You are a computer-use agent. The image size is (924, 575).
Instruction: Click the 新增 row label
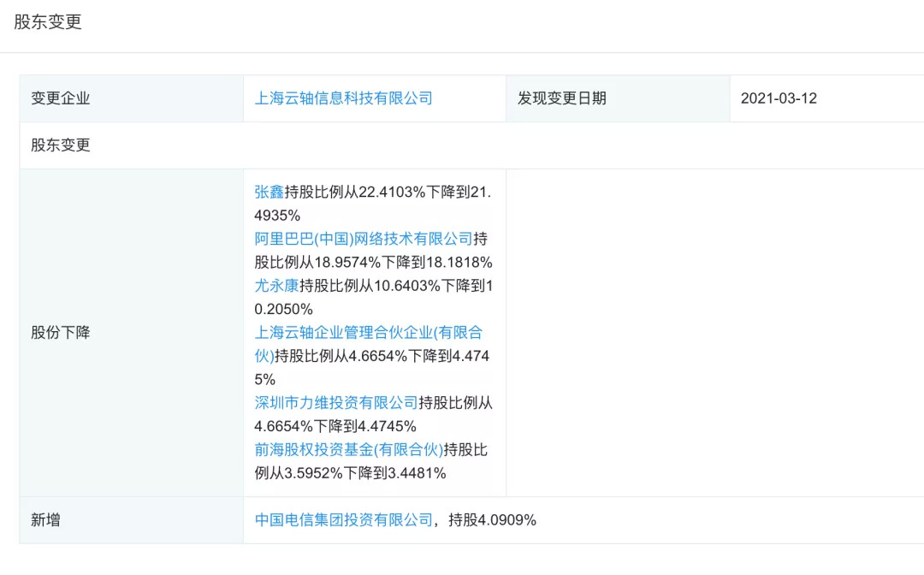coord(45,520)
